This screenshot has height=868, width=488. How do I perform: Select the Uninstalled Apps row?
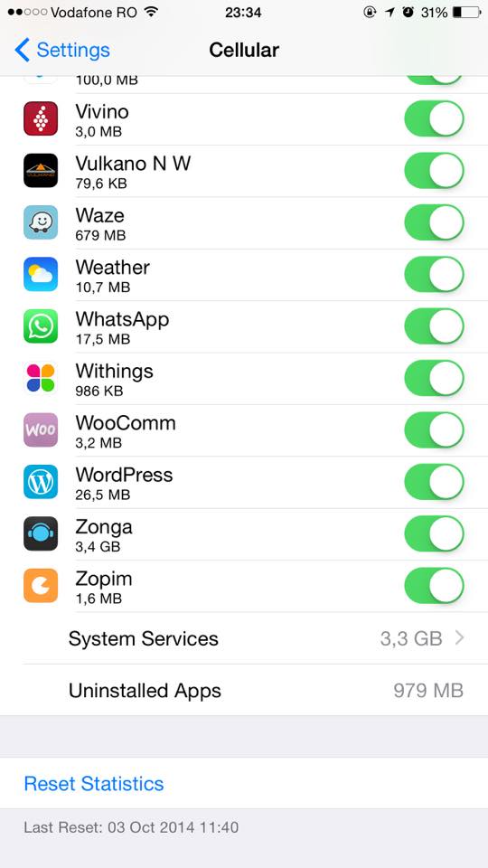244,690
